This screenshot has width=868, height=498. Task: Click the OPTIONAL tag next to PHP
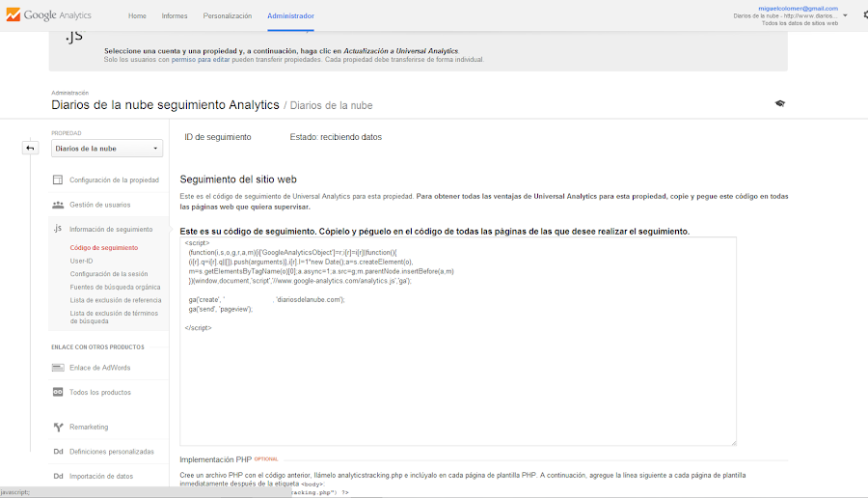click(x=266, y=459)
